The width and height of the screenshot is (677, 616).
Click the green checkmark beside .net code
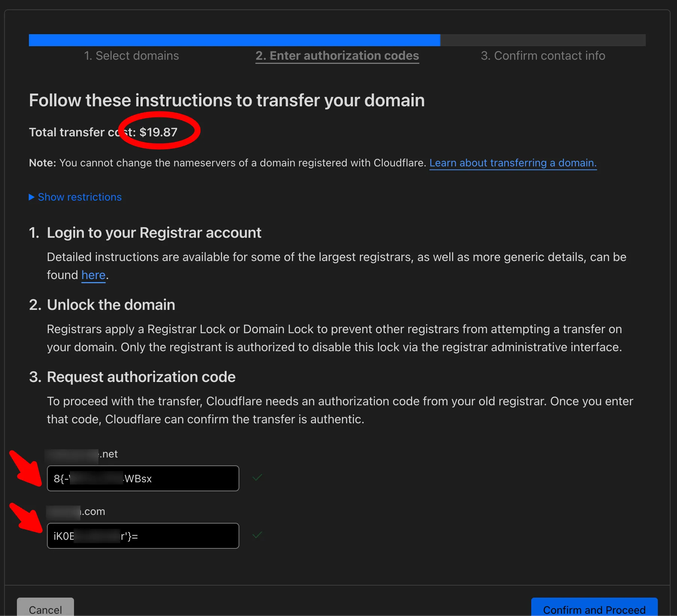point(257,478)
